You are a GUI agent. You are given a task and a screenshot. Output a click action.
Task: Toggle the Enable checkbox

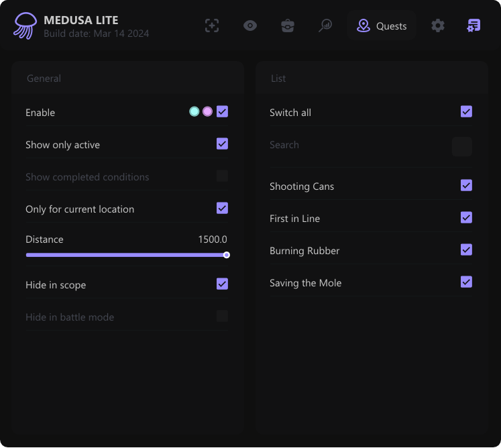tap(223, 111)
